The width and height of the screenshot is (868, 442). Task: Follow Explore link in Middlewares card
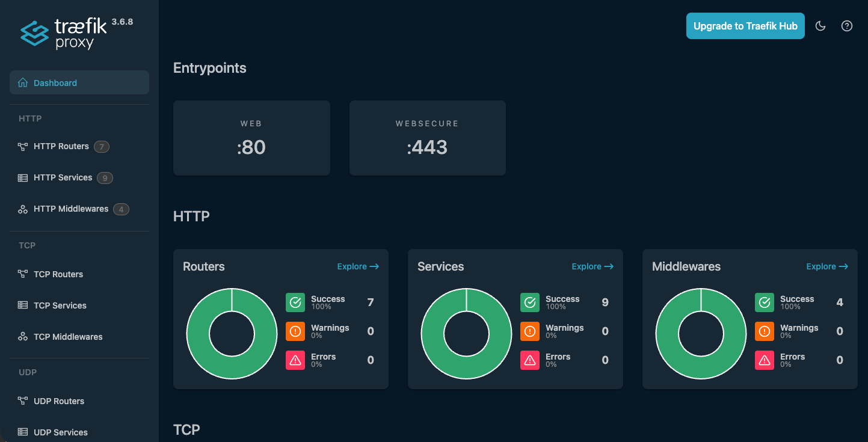[826, 266]
